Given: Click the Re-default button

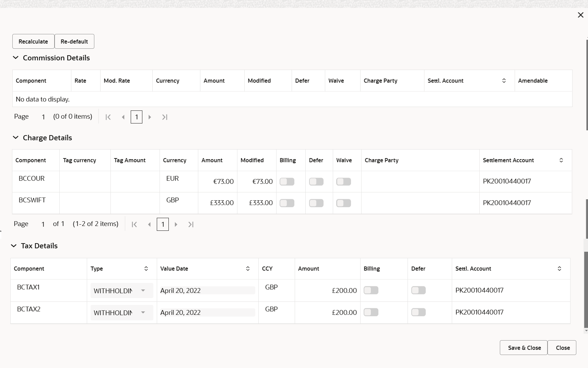Looking at the screenshot, I should pyautogui.click(x=74, y=41).
